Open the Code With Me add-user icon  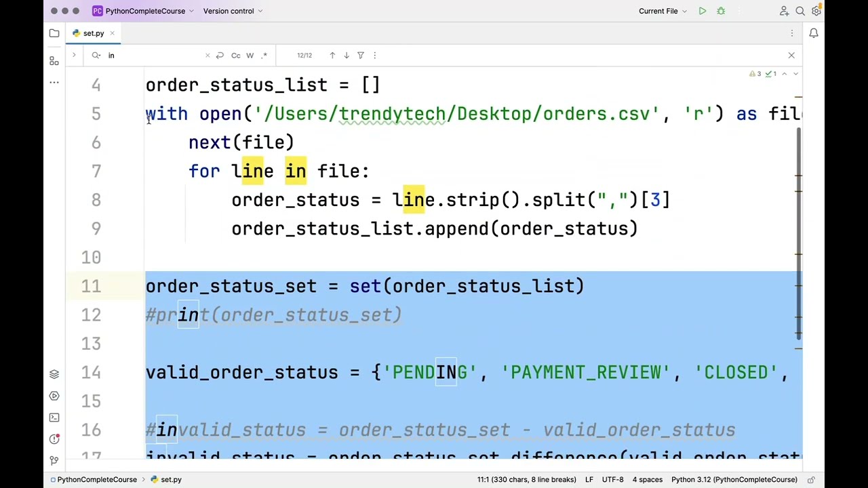coord(784,11)
